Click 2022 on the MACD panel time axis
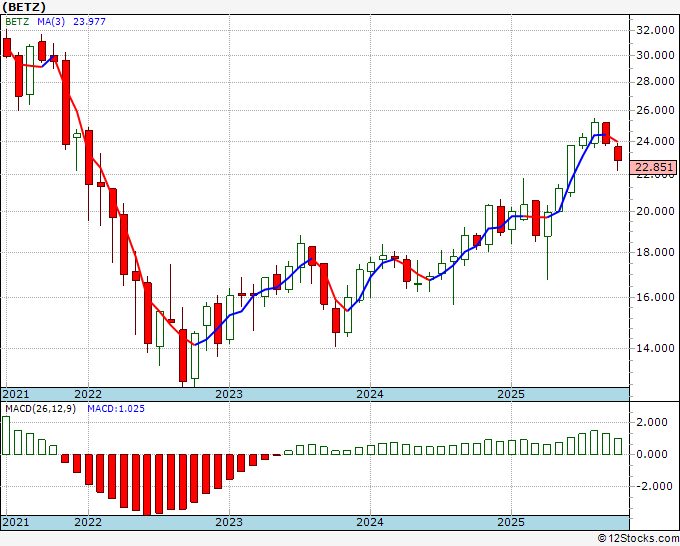This screenshot has width=680, height=546. click(x=88, y=522)
